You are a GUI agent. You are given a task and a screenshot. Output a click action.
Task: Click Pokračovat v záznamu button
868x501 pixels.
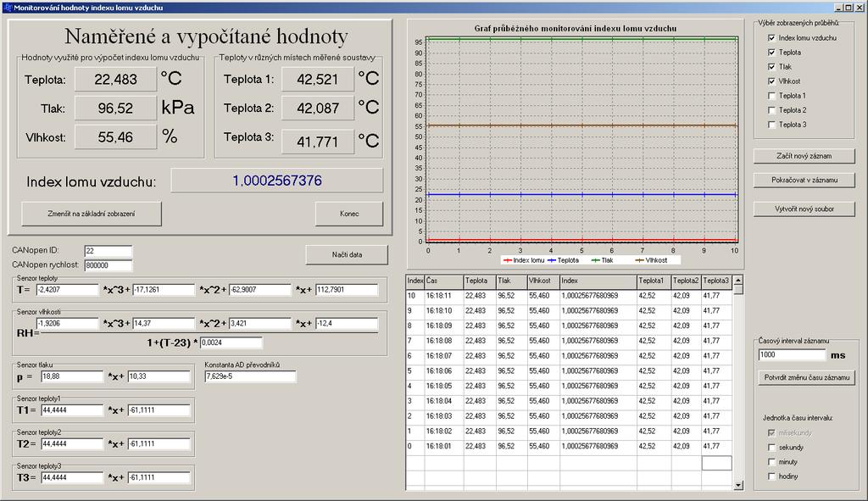pyautogui.click(x=804, y=180)
